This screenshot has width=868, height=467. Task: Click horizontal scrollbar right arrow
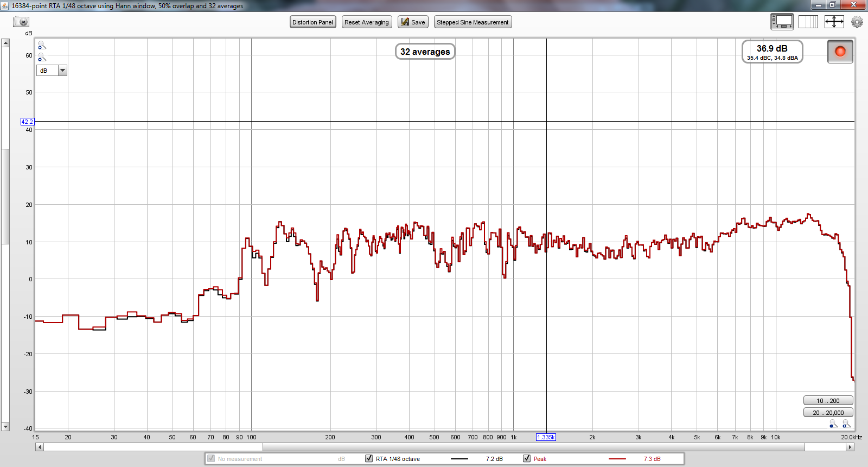tap(850, 447)
